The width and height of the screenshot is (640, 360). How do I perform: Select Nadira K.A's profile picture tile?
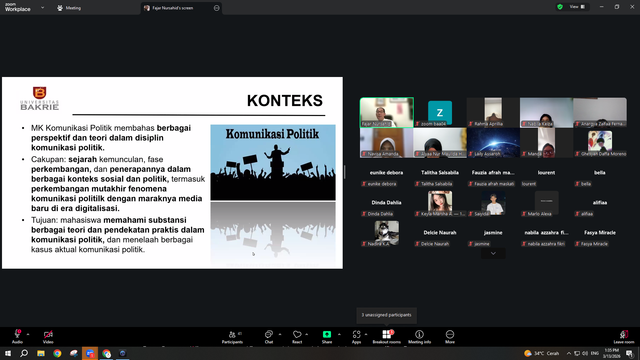pyautogui.click(x=387, y=233)
